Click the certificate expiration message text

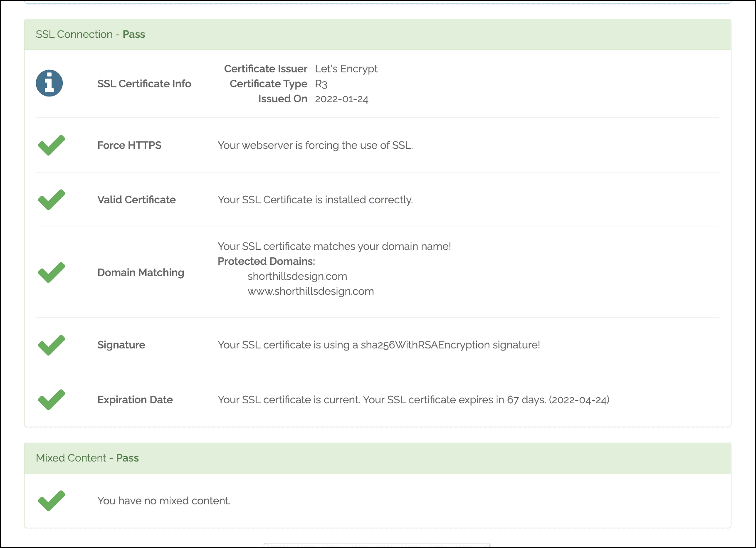pyautogui.click(x=413, y=400)
